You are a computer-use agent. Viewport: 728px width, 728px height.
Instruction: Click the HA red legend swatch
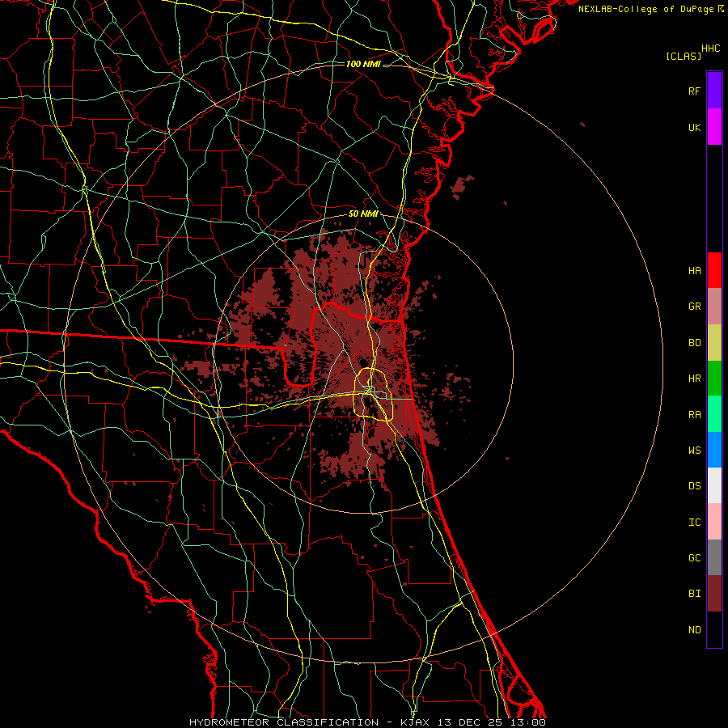[714, 270]
